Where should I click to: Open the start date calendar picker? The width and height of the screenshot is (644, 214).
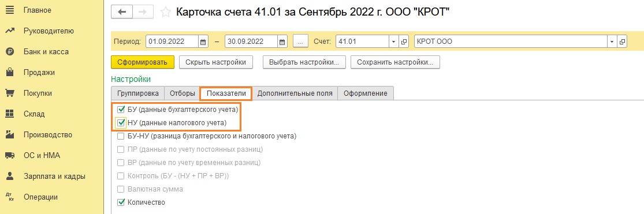coord(203,42)
